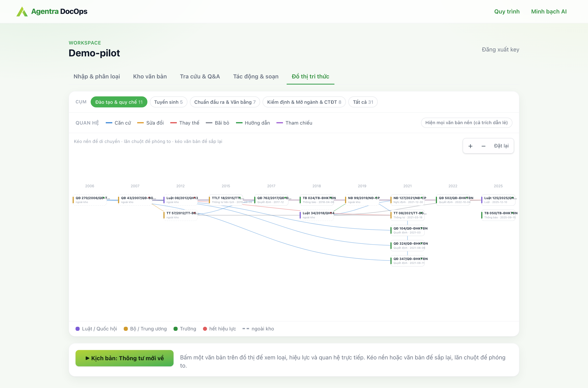Open node QĐ 324/QĐ-ĐHKTĐN
Image resolution: width=588 pixels, height=388 pixels.
(x=408, y=245)
